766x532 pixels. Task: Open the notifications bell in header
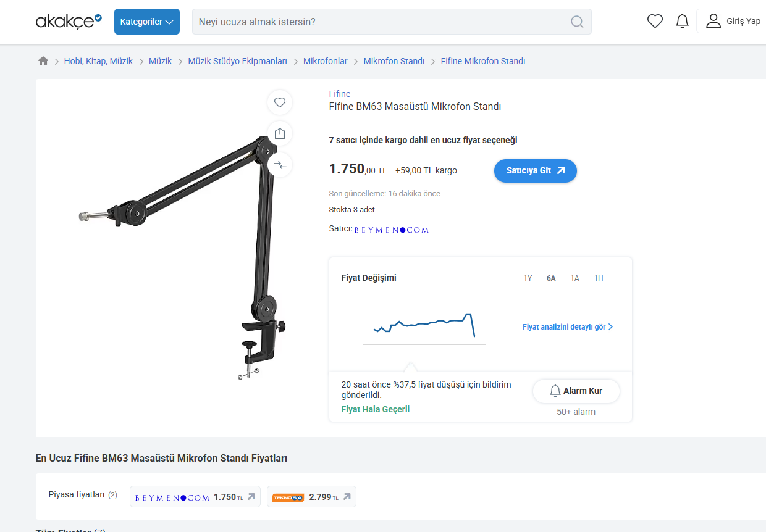point(682,22)
